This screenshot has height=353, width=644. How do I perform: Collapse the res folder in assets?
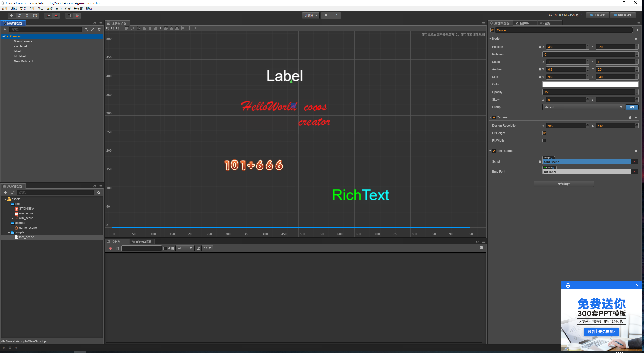coord(9,204)
